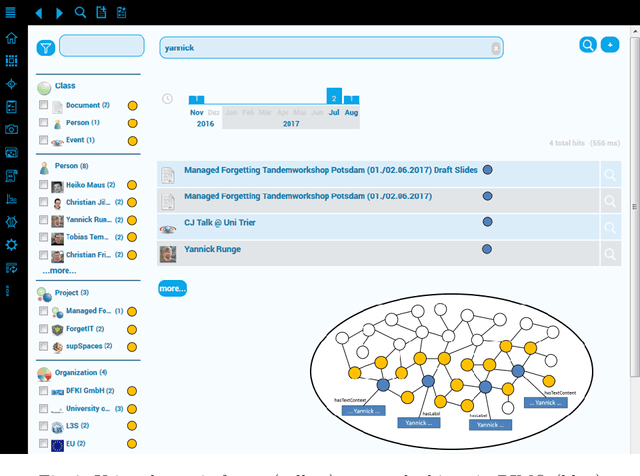Viewport: 640px width, 476px height.
Task: Open the settings gear in sidebar
Action: (x=11, y=245)
